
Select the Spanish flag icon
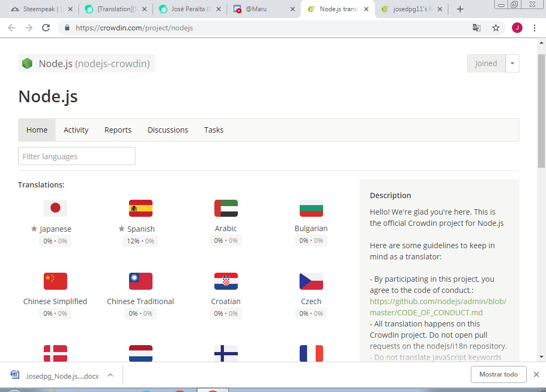[141, 208]
